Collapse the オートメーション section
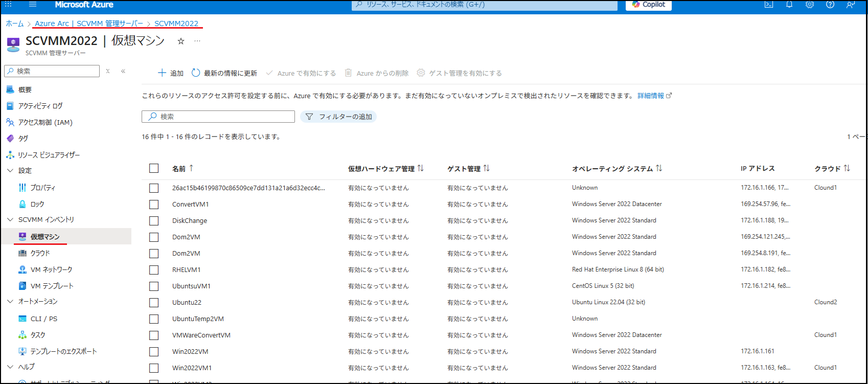Image resolution: width=868 pixels, height=384 pixels. click(10, 302)
